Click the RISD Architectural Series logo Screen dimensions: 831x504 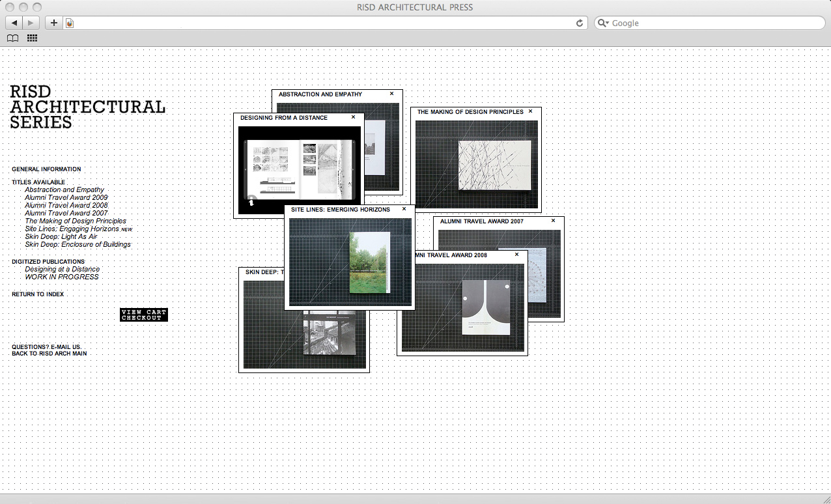tap(87, 107)
